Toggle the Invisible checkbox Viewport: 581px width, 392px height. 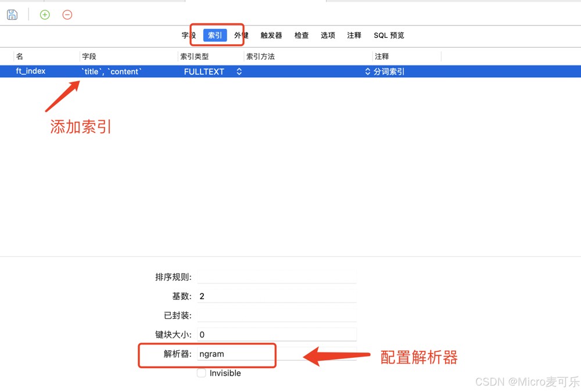click(x=202, y=373)
